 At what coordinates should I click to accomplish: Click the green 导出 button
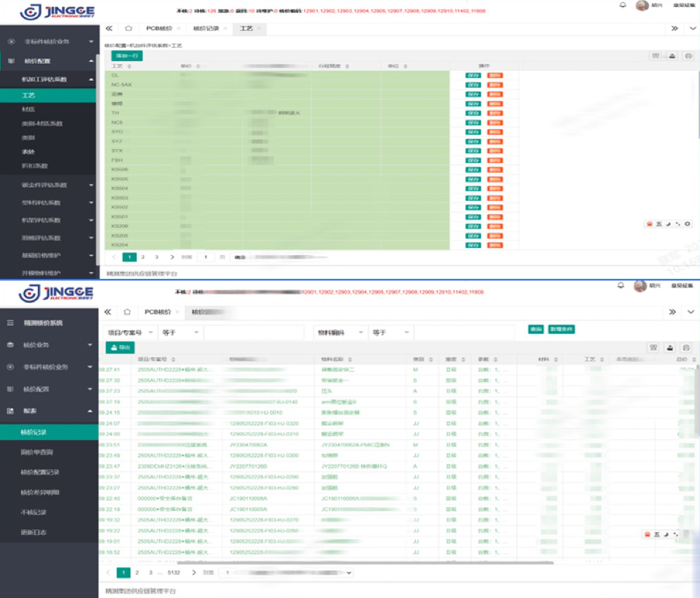pos(119,347)
